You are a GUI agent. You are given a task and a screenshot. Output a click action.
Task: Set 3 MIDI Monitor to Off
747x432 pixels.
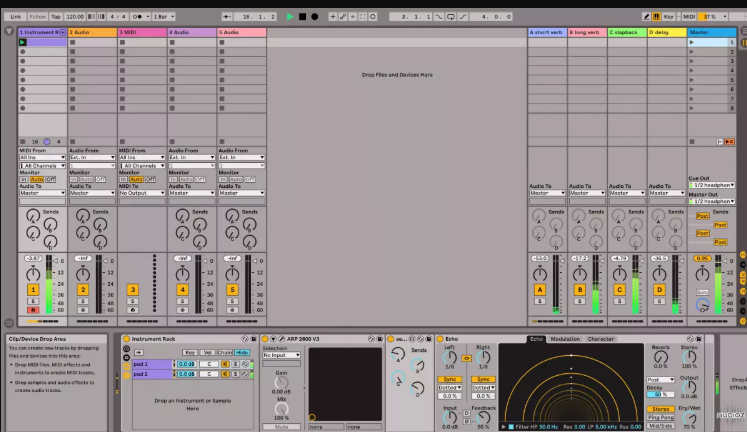(x=151, y=180)
